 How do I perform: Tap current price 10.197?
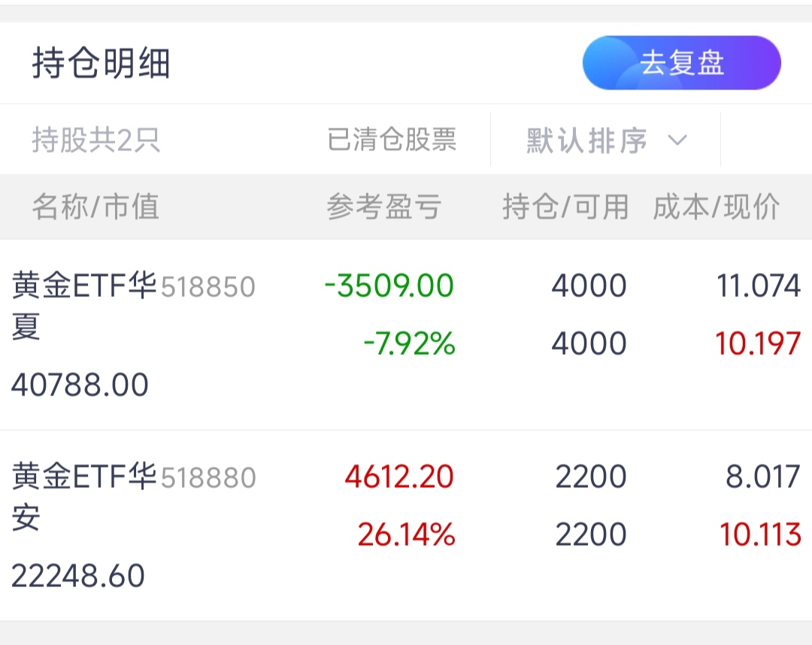757,344
